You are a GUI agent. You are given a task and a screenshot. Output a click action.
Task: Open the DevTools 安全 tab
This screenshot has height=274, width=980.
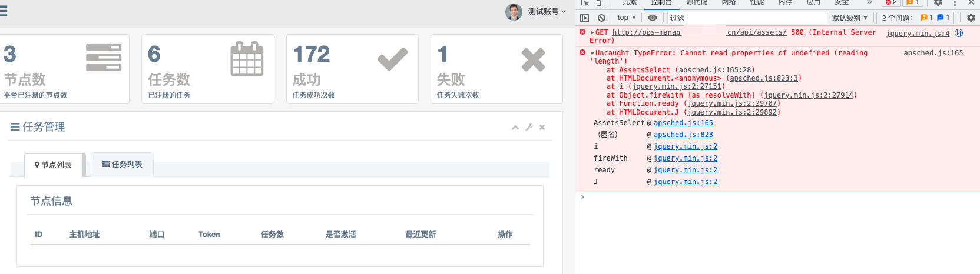(x=842, y=2)
